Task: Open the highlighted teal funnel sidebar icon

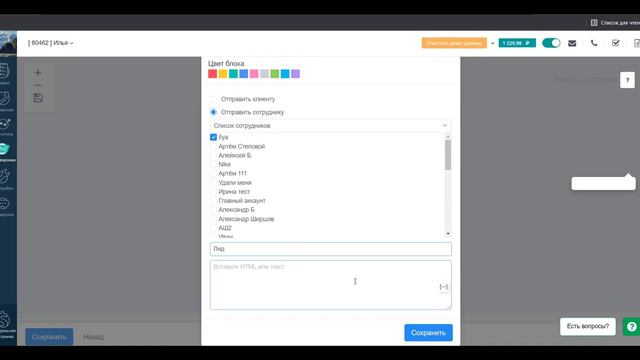Action: point(5,149)
